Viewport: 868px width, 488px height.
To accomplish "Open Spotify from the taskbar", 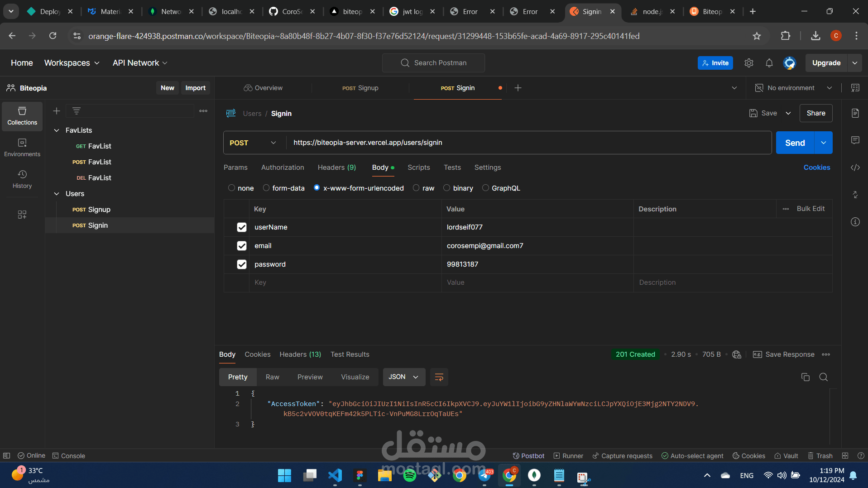I will point(409,475).
